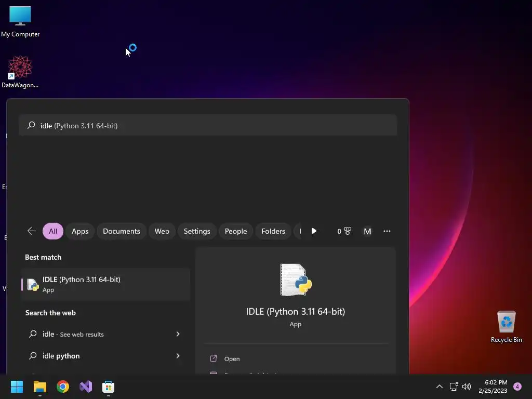Screen dimensions: 532x399
Task: Select the All filter tab
Action: click(x=53, y=231)
